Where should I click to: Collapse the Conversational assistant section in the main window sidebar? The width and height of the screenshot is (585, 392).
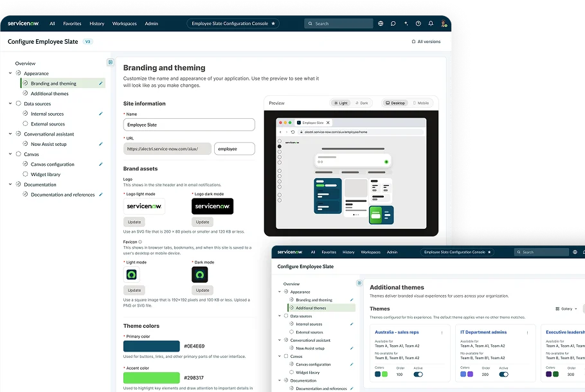click(x=10, y=134)
